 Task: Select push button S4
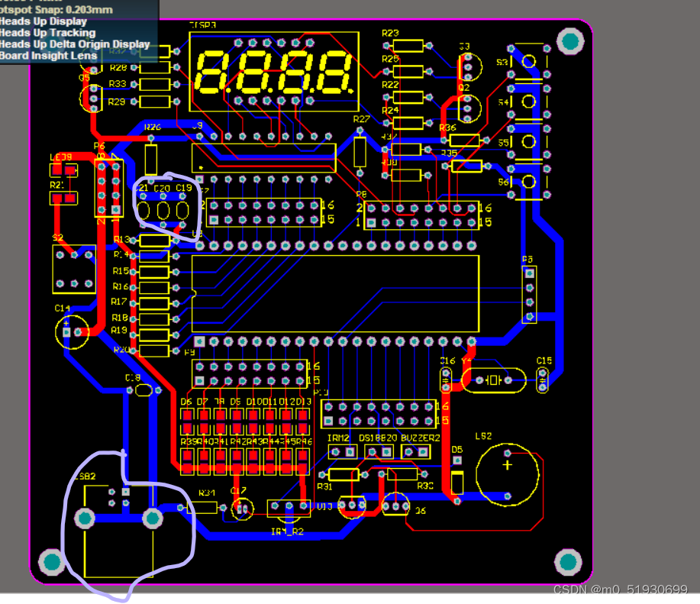(529, 102)
